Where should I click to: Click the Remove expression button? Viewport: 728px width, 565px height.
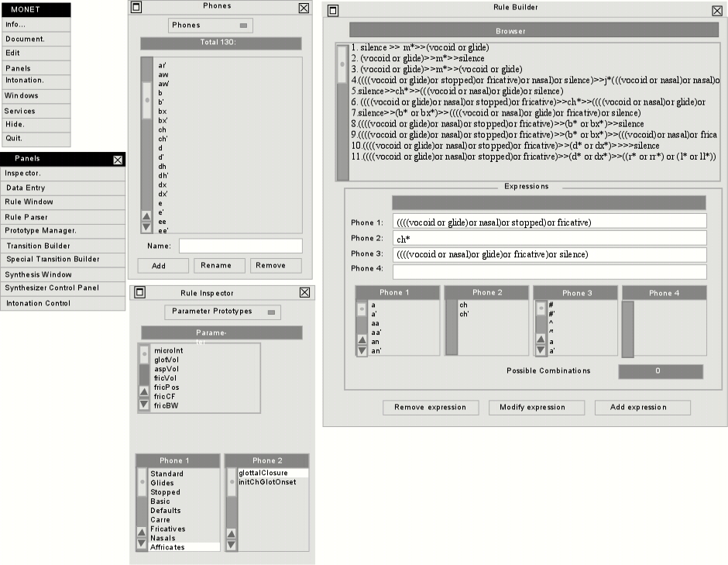click(431, 408)
